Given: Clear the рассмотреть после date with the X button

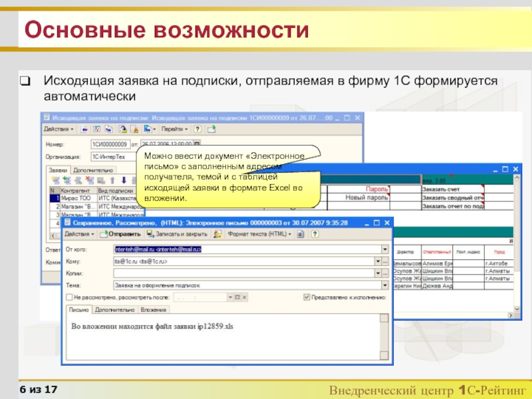Looking at the screenshot, I should pyautogui.click(x=244, y=297).
